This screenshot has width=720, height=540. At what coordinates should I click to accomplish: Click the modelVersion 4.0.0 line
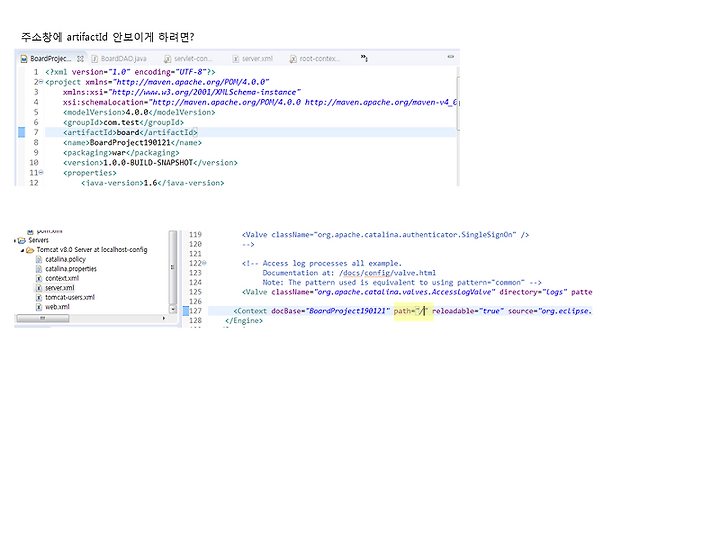coord(139,112)
